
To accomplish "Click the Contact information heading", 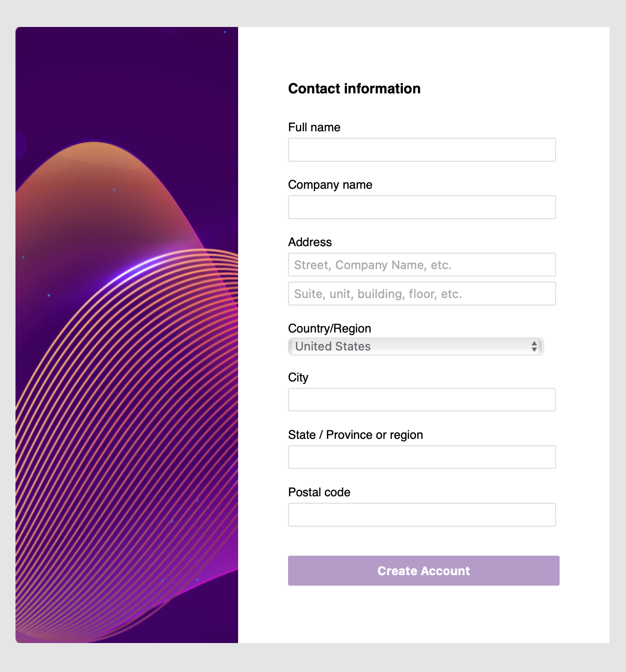I will (354, 88).
